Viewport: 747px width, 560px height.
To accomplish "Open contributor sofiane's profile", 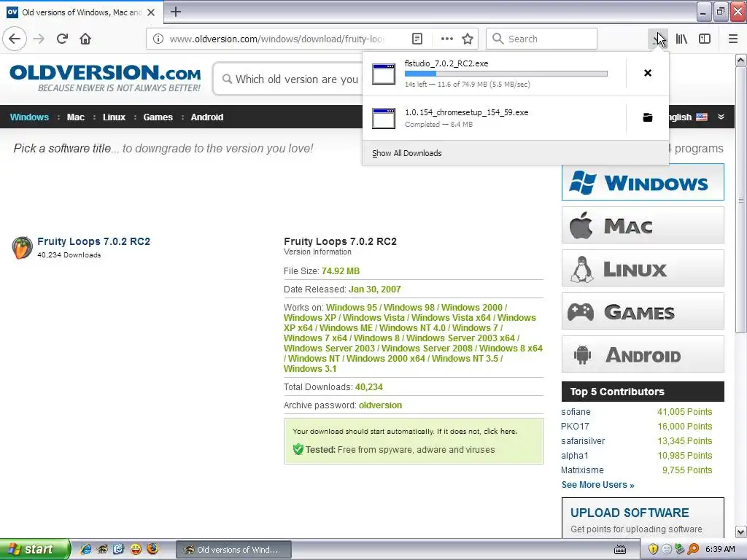I will pyautogui.click(x=576, y=412).
